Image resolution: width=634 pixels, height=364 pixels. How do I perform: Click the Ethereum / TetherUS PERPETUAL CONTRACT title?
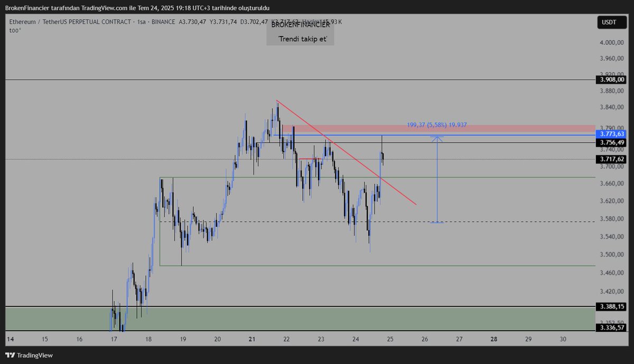(x=70, y=22)
